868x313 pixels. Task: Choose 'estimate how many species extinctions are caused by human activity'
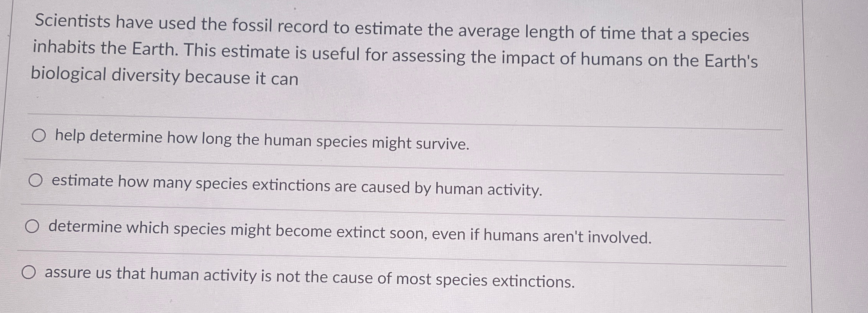click(36, 180)
